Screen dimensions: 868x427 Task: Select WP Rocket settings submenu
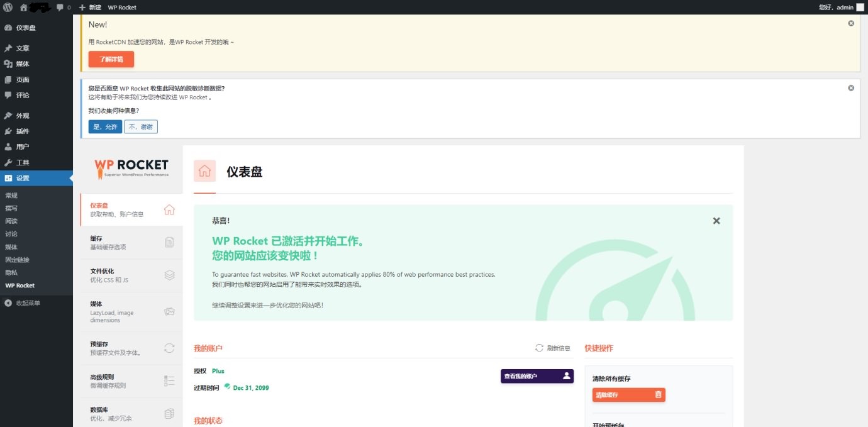coord(20,286)
